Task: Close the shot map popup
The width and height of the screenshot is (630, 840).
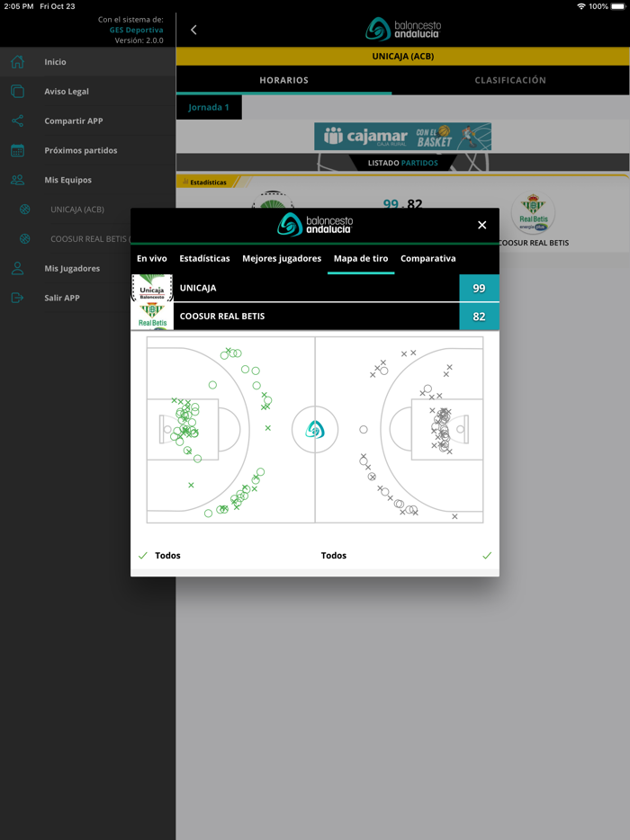Action: click(482, 225)
